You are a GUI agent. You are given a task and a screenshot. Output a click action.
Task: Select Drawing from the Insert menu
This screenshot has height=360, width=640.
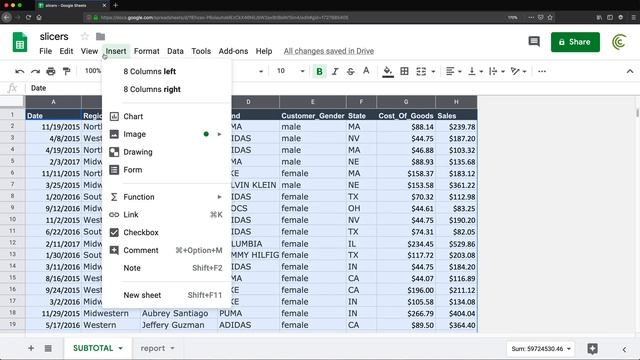[167, 152]
